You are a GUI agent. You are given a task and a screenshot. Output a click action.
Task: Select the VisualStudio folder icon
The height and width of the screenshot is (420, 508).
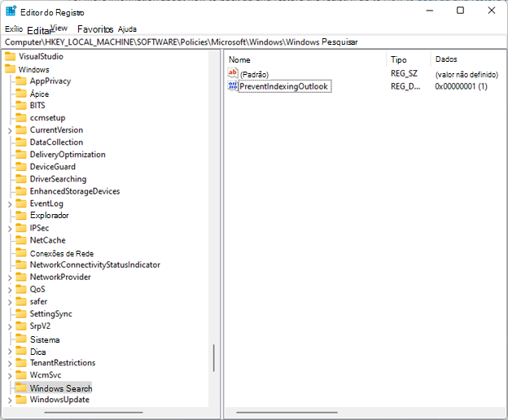click(x=10, y=56)
